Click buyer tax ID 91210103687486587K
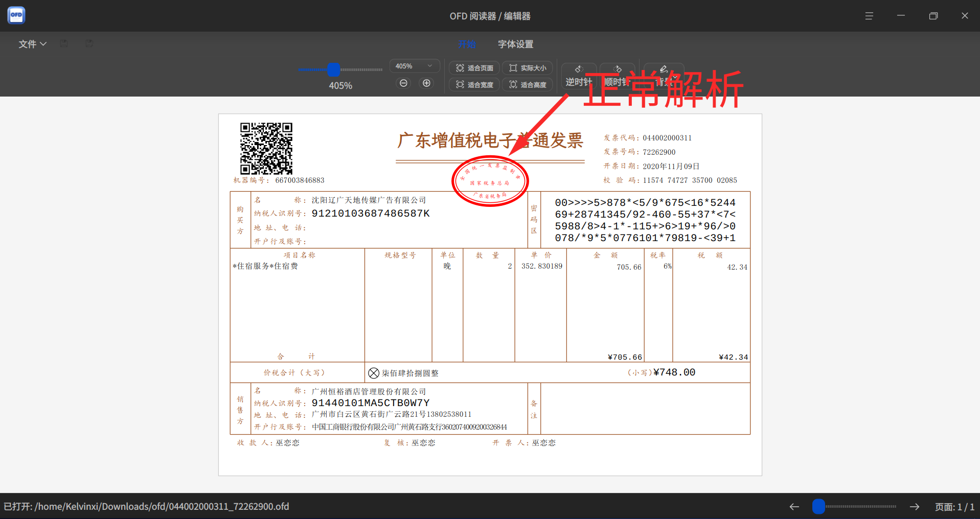Viewport: 980px width, 519px height. (x=371, y=214)
